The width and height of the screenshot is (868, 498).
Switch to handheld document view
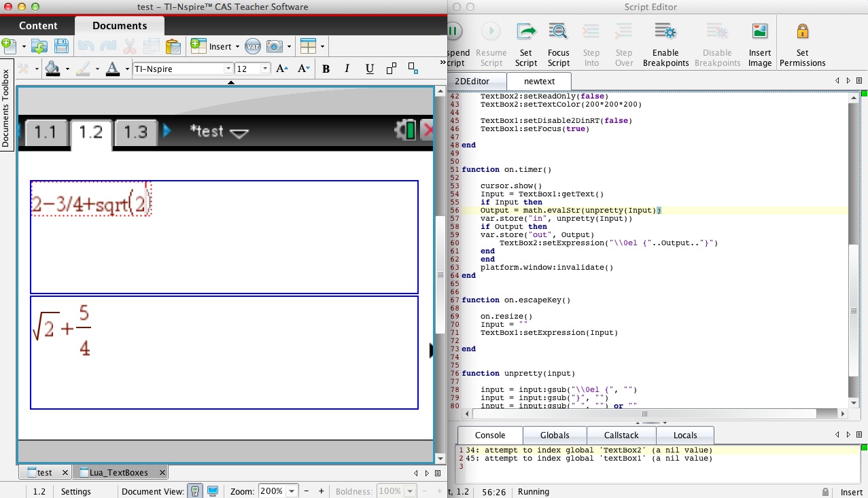(x=195, y=491)
